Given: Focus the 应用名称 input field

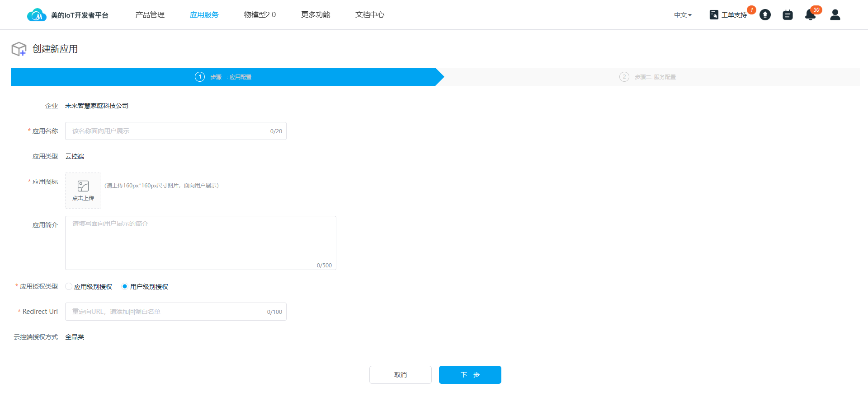Looking at the screenshot, I should (x=167, y=131).
